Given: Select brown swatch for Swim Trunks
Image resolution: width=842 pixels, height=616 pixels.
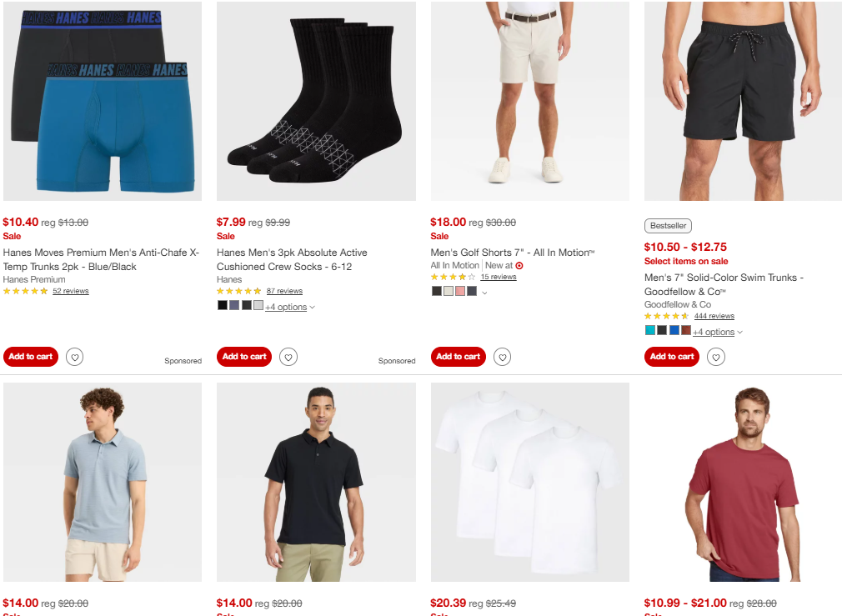Looking at the screenshot, I should [x=686, y=330].
